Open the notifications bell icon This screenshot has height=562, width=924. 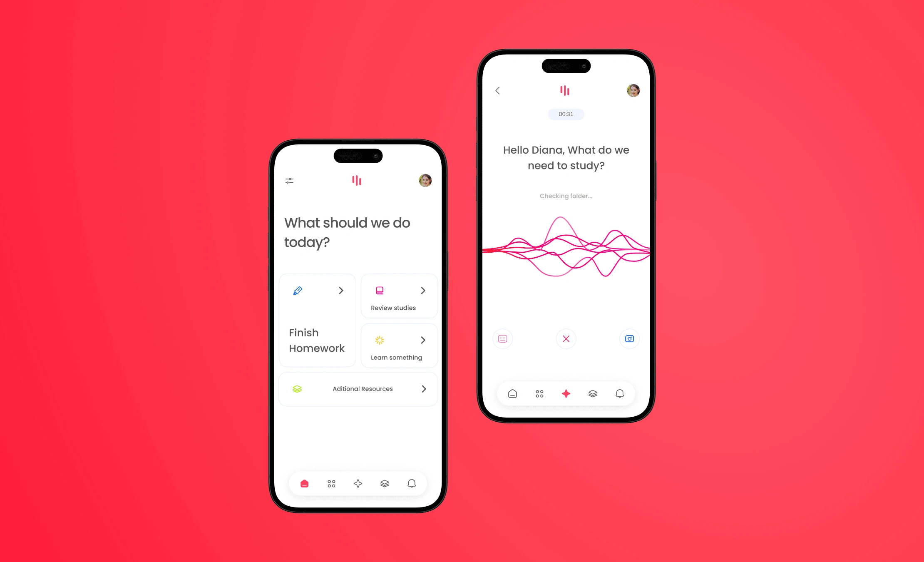[x=411, y=483]
